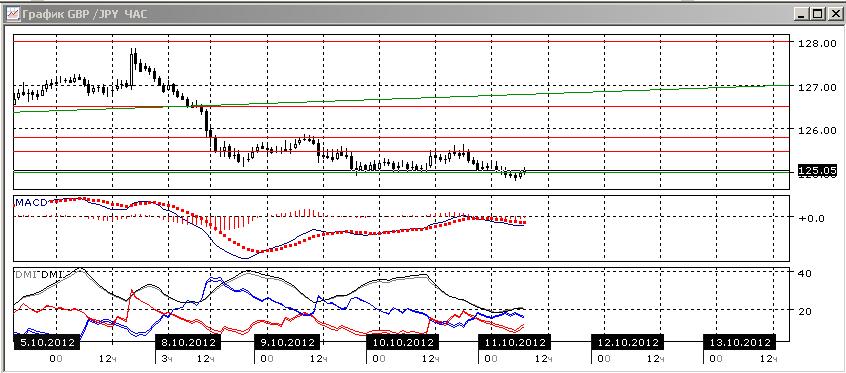Image resolution: width=846 pixels, height=373 pixels.
Task: Select the 9.10.2012 date label
Action: (x=288, y=343)
